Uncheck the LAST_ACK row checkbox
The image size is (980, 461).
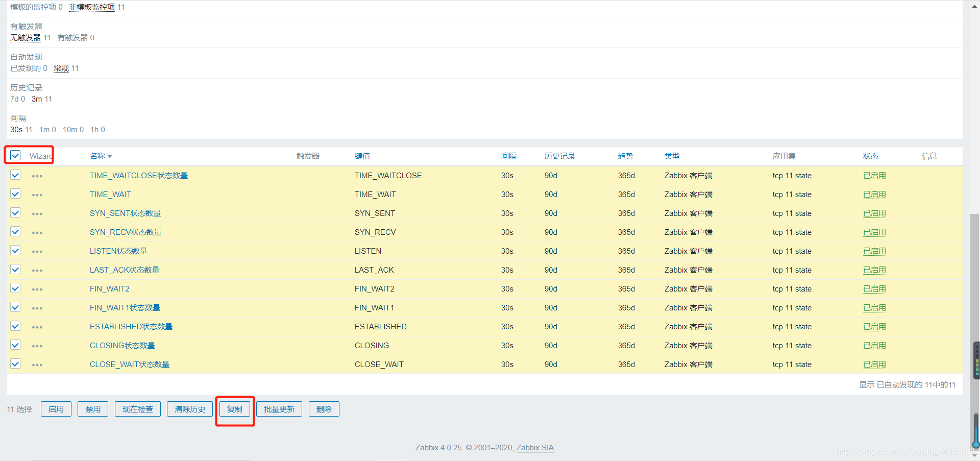point(15,270)
